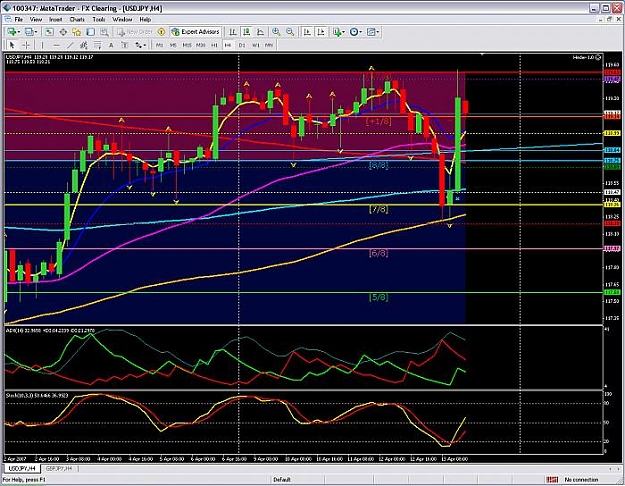The height and width of the screenshot is (486, 625).
Task: Switch to the GBPJPY,H4 chart tab
Action: point(59,469)
